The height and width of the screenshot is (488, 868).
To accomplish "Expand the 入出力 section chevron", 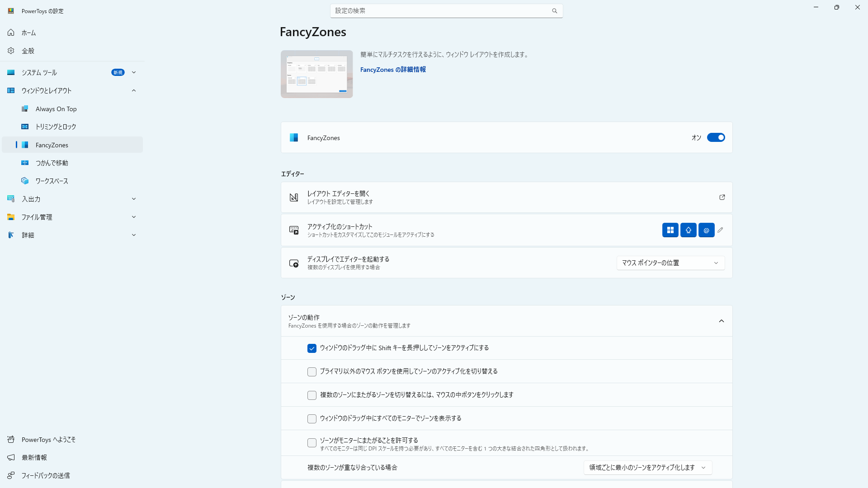I will pyautogui.click(x=134, y=199).
